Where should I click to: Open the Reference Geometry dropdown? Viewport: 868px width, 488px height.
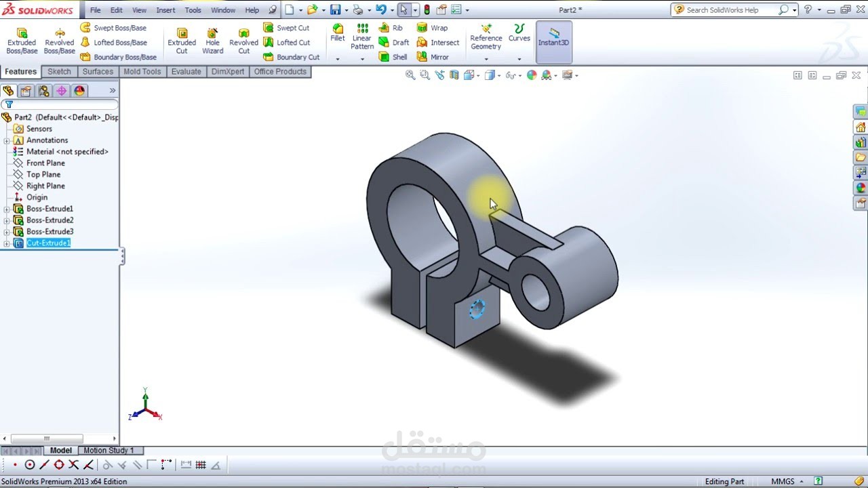tap(486, 59)
